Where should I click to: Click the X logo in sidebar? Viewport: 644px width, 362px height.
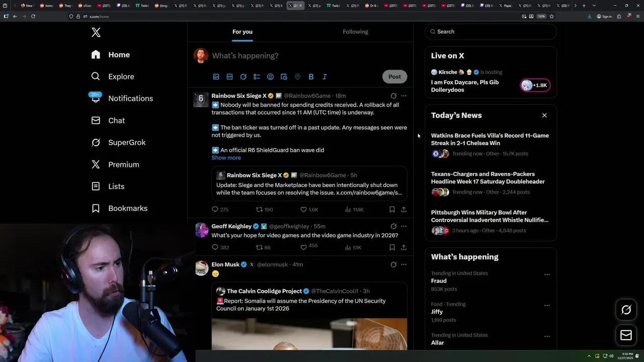point(96,33)
